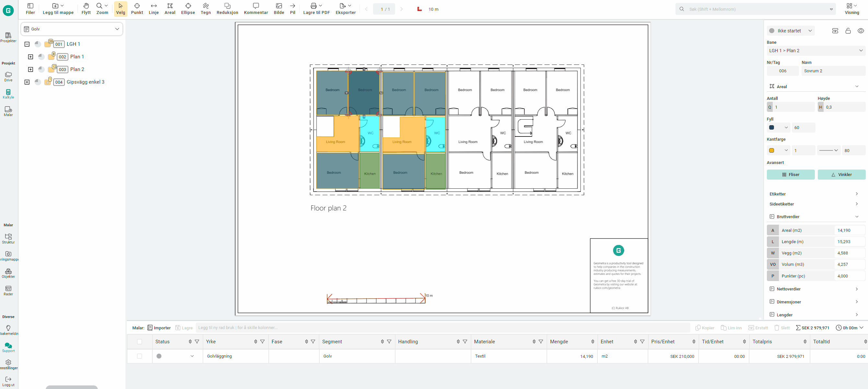Click the Navn field Sovrum 2
Viewport: 868px width, 389px height.
point(833,71)
